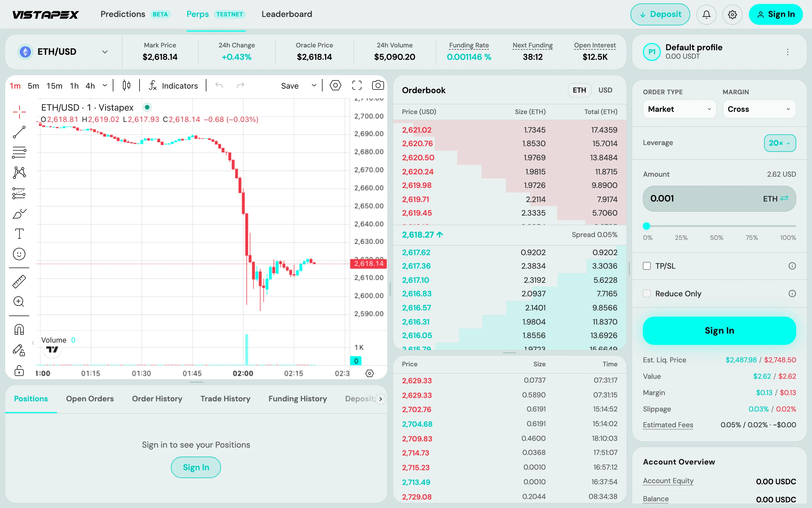
Task: Click the amount percentage slider handle
Action: pos(646,226)
